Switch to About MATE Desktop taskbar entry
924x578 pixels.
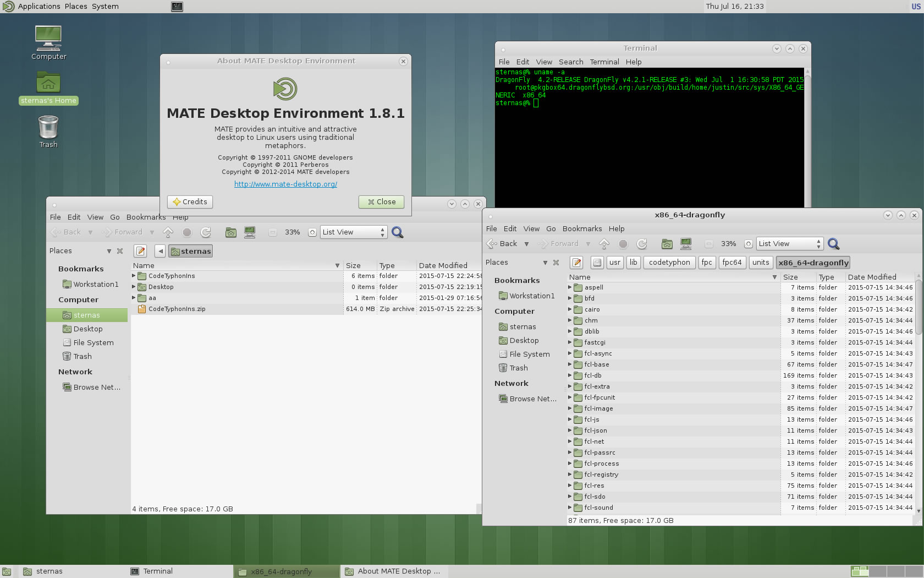tap(393, 571)
